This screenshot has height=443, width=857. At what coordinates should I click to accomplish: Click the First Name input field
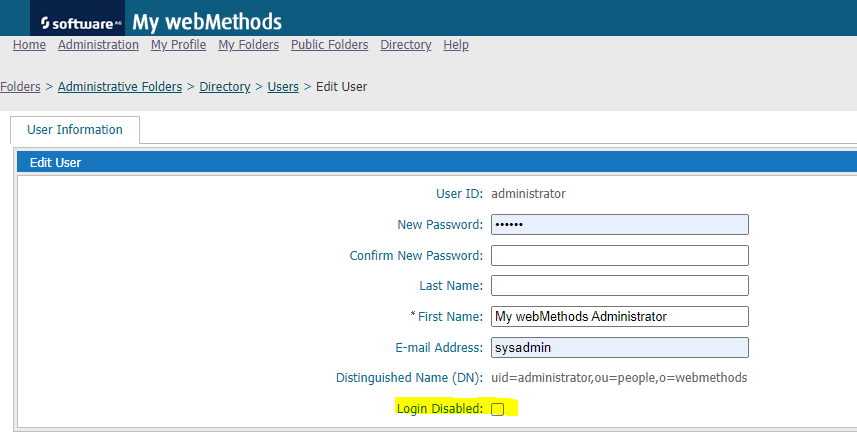(620, 316)
